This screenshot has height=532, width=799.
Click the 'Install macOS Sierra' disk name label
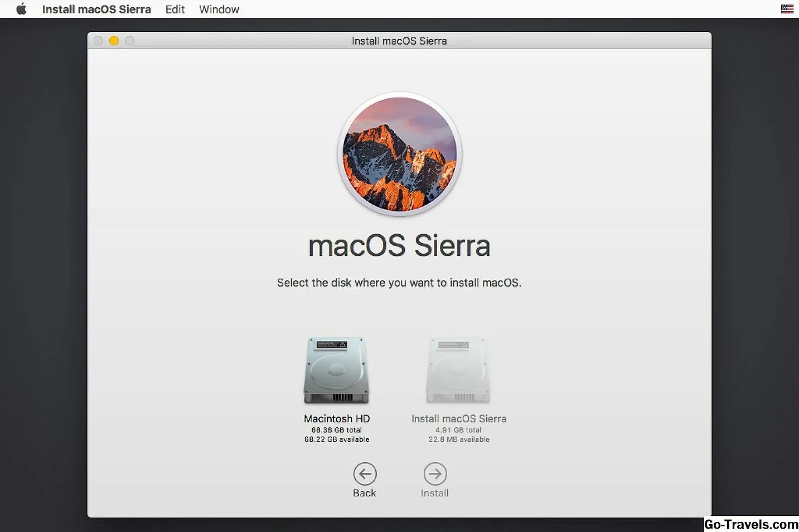pyautogui.click(x=459, y=419)
